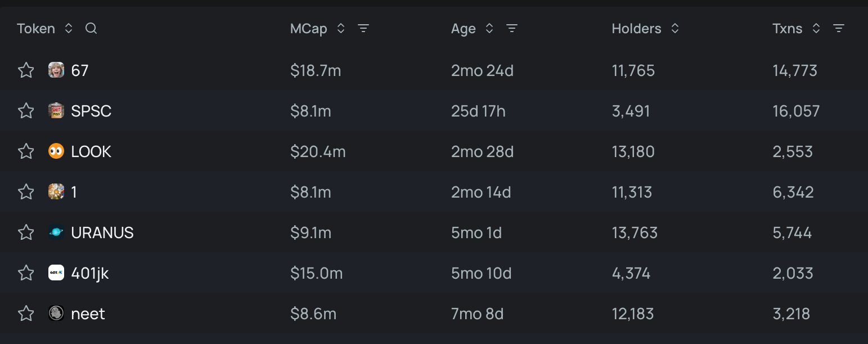Click the URANUS planet icon
Image resolution: width=868 pixels, height=344 pixels.
[56, 233]
